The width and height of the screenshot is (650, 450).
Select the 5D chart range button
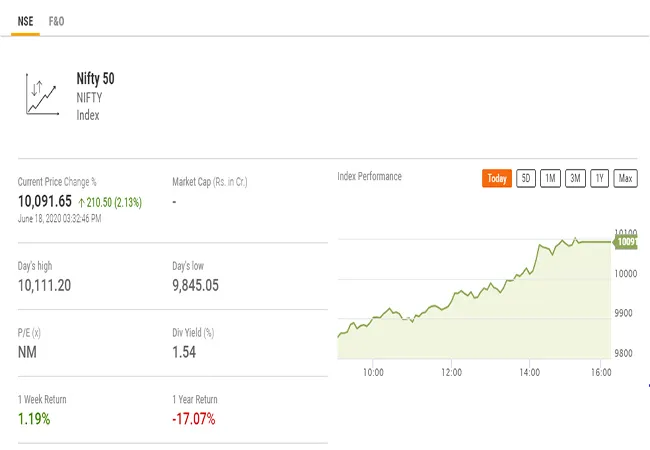pos(526,179)
